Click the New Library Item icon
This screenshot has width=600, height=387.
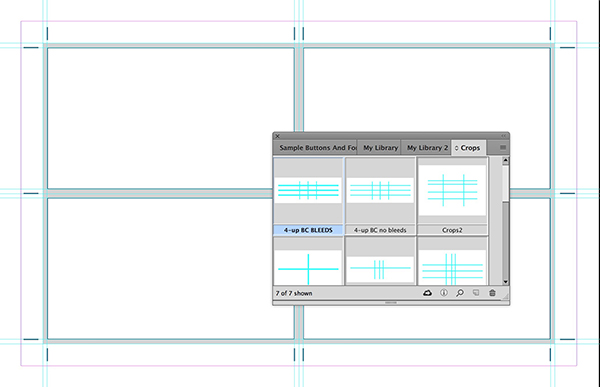point(476,293)
